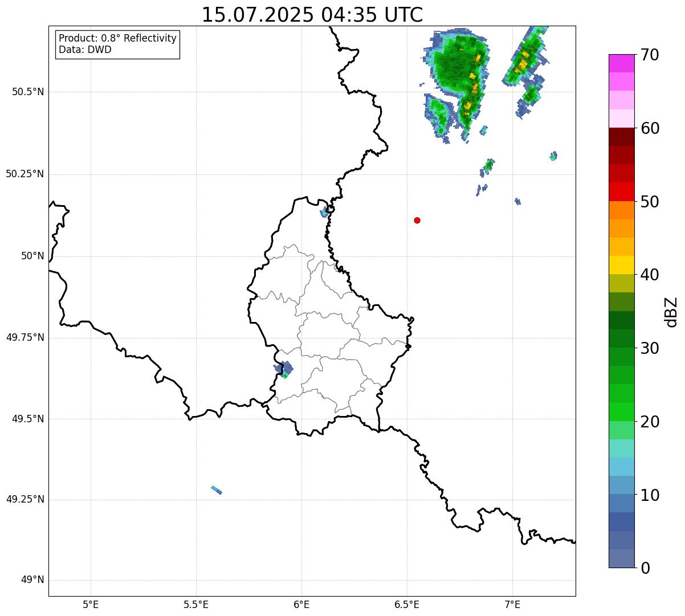The width and height of the screenshot is (685, 616).
Task: Click the Data: DWD label
Action: 85,50
